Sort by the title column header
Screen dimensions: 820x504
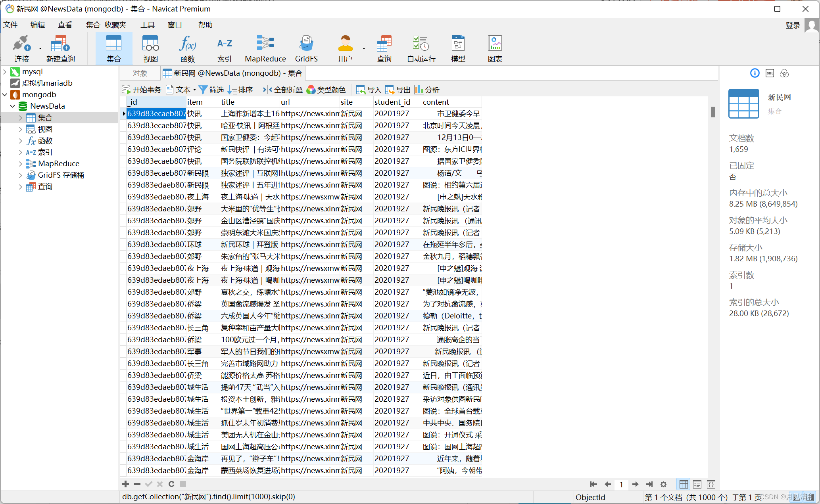250,102
